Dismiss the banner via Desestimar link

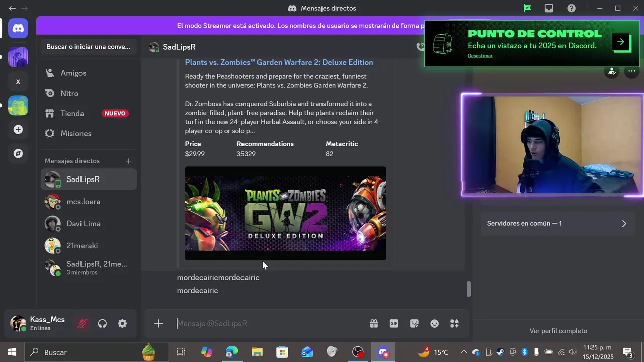[480, 56]
